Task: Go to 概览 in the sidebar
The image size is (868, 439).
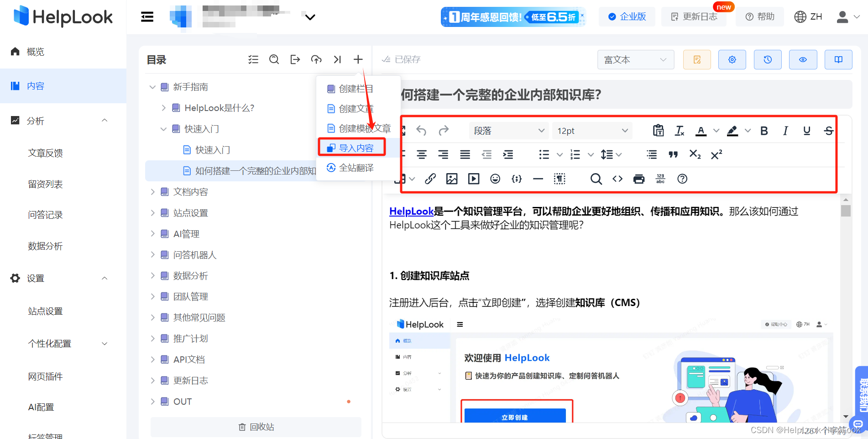Action: pyautogui.click(x=35, y=52)
